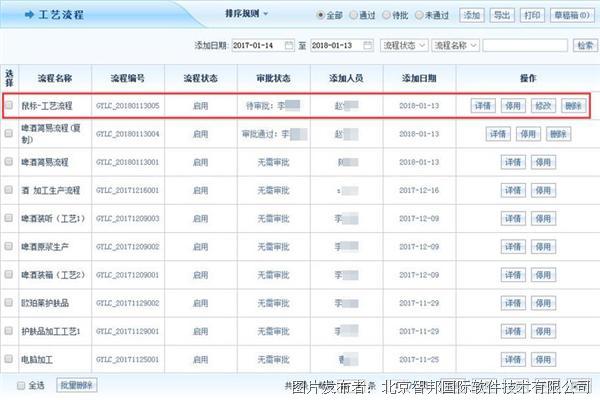Viewport: 600px width, 400px height.
Task: Click the 护肤品加工工艺1 process name
Action: click(51, 331)
